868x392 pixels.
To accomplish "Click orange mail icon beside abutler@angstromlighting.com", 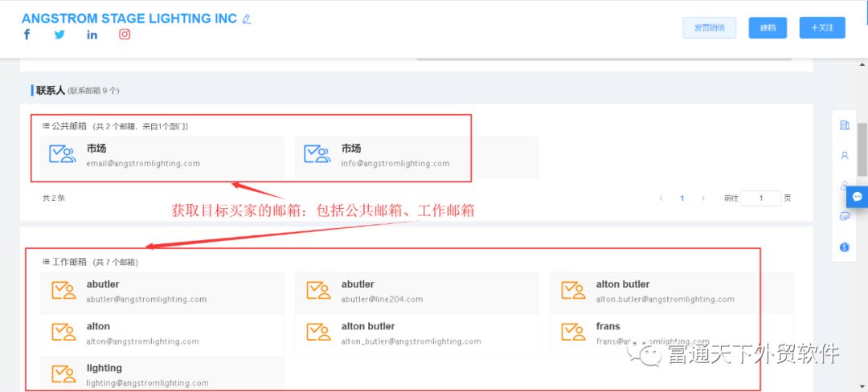I will [63, 290].
